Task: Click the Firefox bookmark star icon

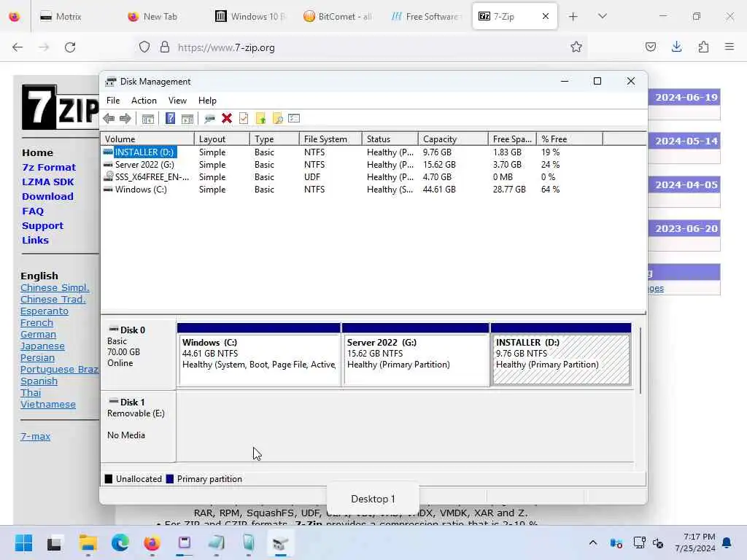Action: pyautogui.click(x=576, y=47)
